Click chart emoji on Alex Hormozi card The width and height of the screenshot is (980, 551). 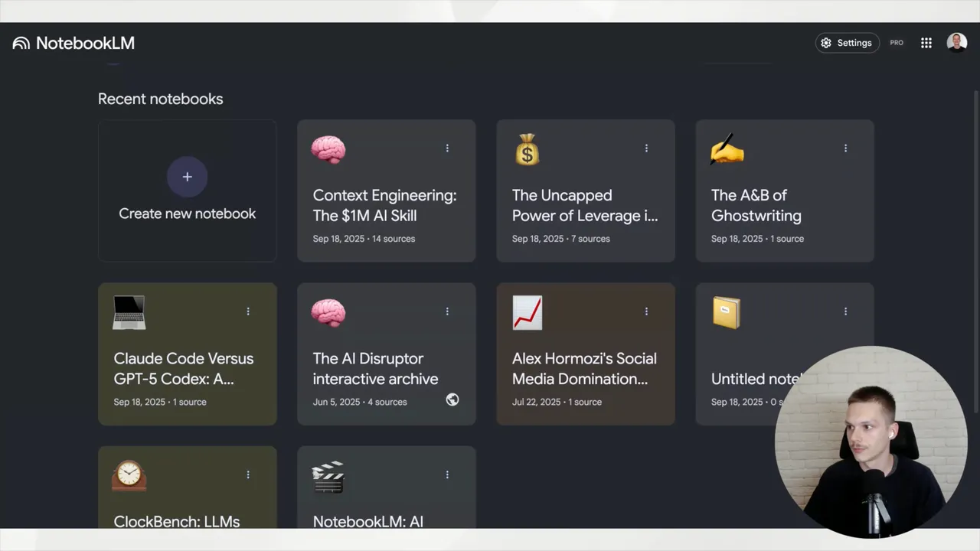(x=528, y=312)
